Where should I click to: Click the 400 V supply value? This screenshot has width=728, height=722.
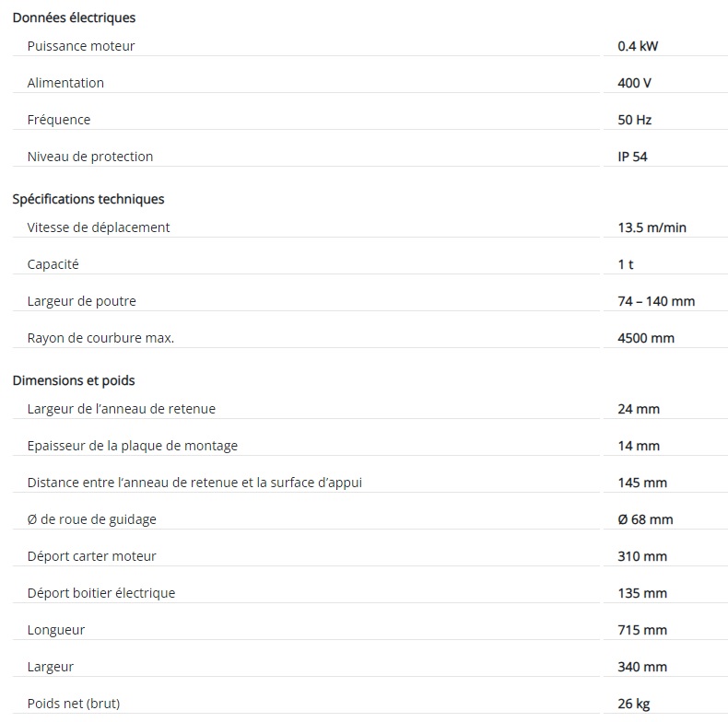tap(634, 83)
